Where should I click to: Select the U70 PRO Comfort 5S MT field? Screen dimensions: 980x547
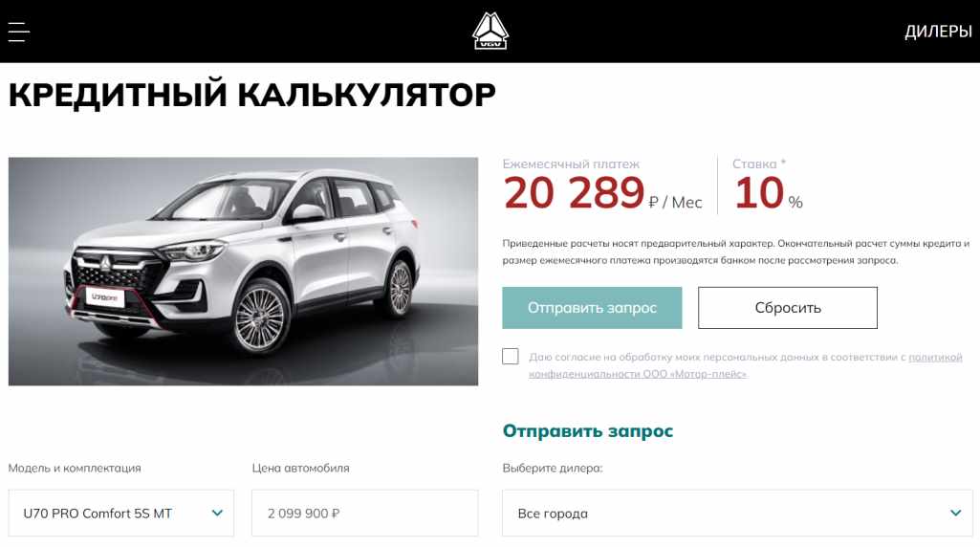click(x=121, y=514)
